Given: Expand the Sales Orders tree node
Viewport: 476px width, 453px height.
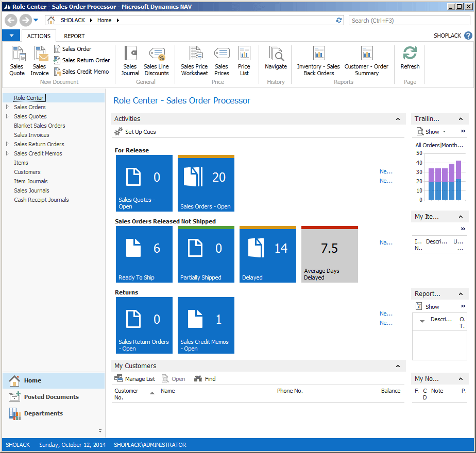Looking at the screenshot, I should click(x=8, y=107).
